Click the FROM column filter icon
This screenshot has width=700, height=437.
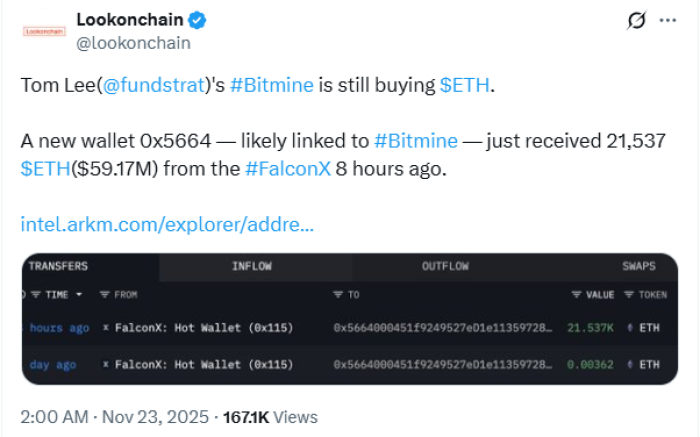coord(104,295)
